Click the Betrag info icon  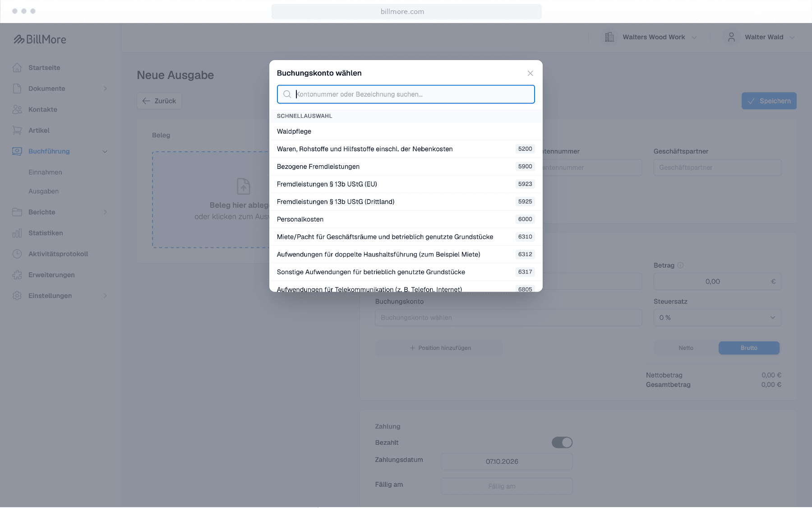coord(681,266)
